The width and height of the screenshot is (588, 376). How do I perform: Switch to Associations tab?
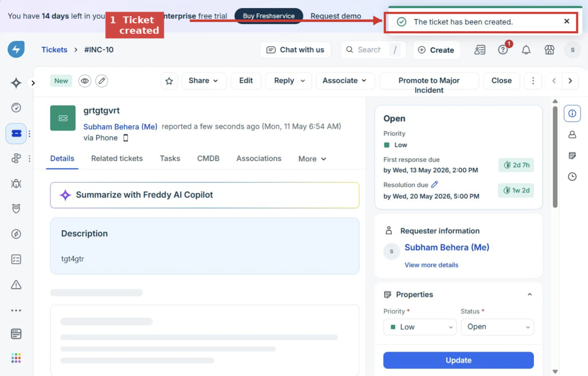coord(259,158)
